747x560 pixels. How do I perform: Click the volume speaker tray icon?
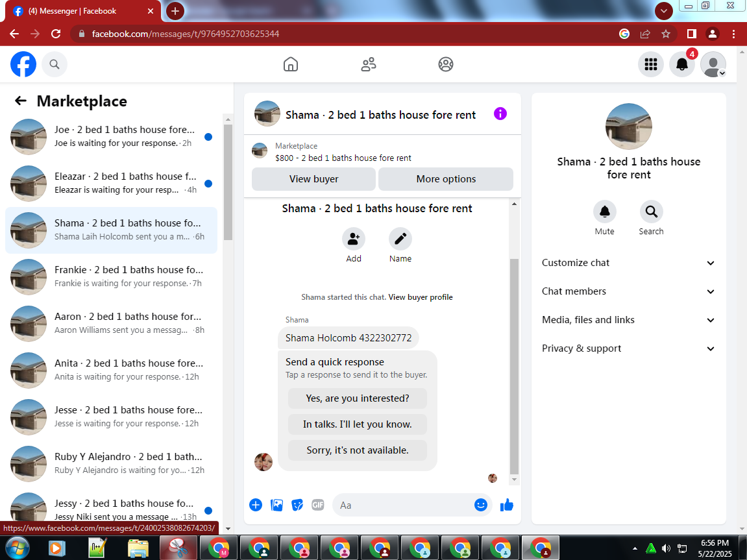[666, 548]
